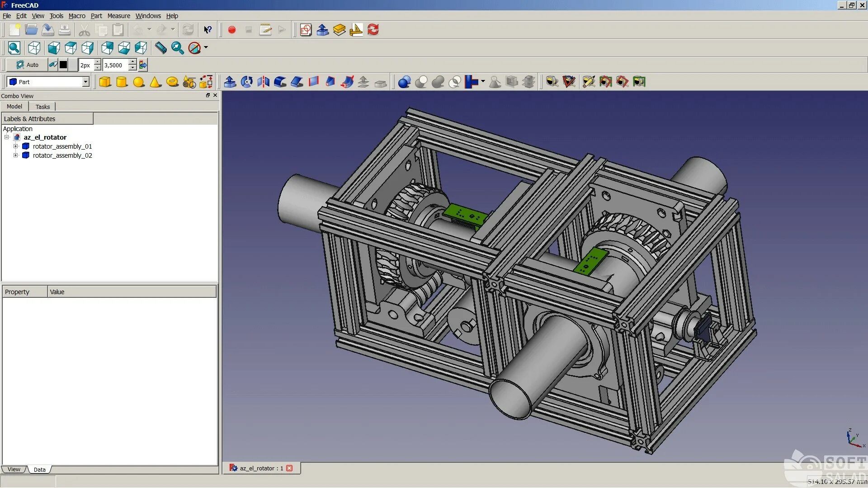Create a cylinder primitive
This screenshot has height=488, width=868.
click(x=122, y=82)
